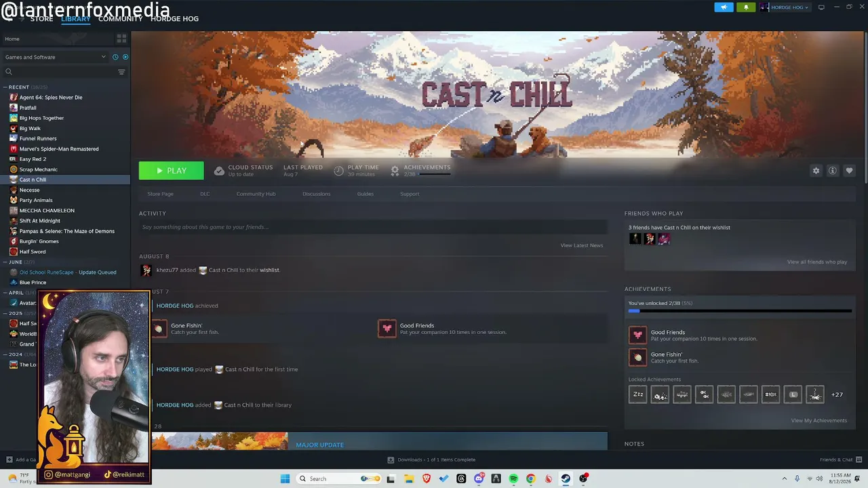Open the DLC tab
Screen dimensions: 868x488
click(x=205, y=194)
